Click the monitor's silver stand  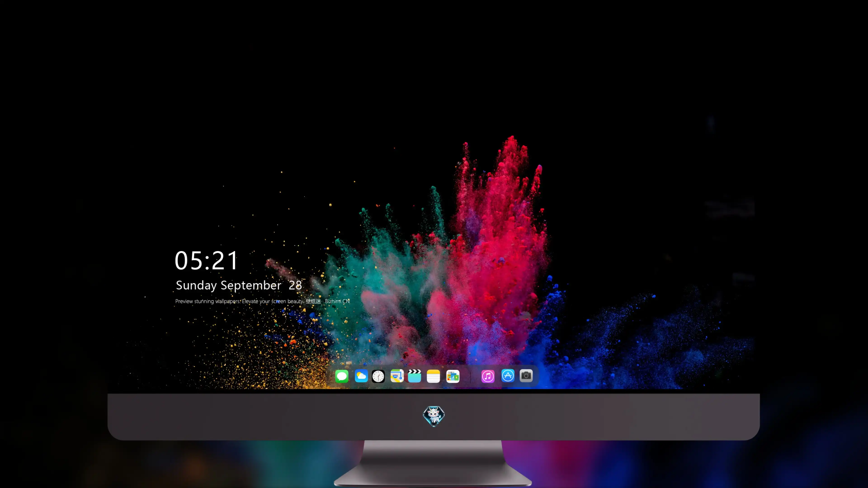click(433, 463)
